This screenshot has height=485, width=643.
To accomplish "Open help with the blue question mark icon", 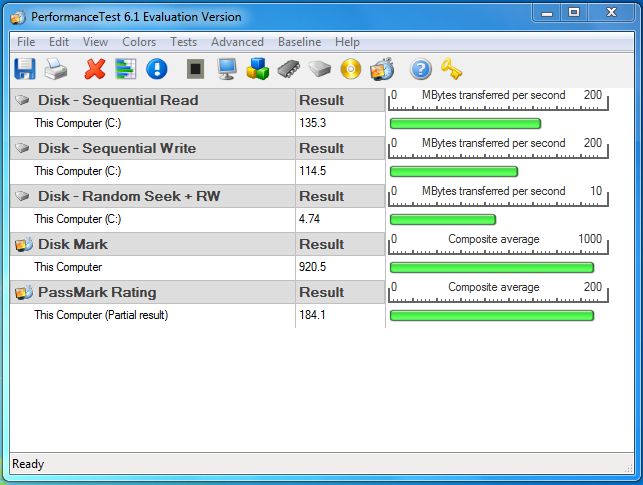I will pyautogui.click(x=421, y=68).
